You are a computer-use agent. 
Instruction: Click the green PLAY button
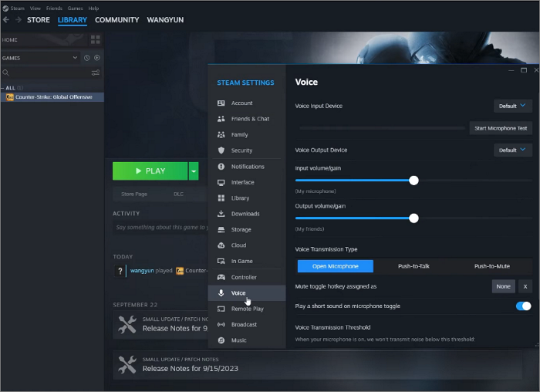tap(150, 171)
